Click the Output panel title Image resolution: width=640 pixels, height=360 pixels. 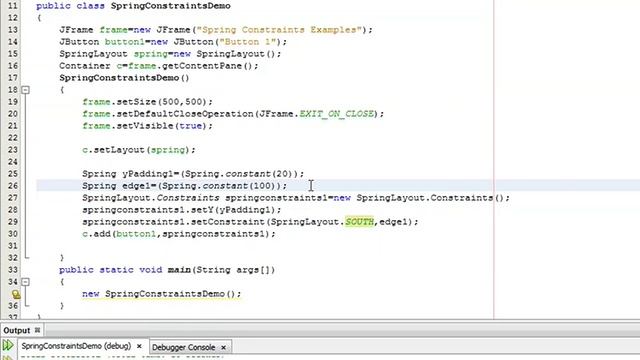pos(17,330)
